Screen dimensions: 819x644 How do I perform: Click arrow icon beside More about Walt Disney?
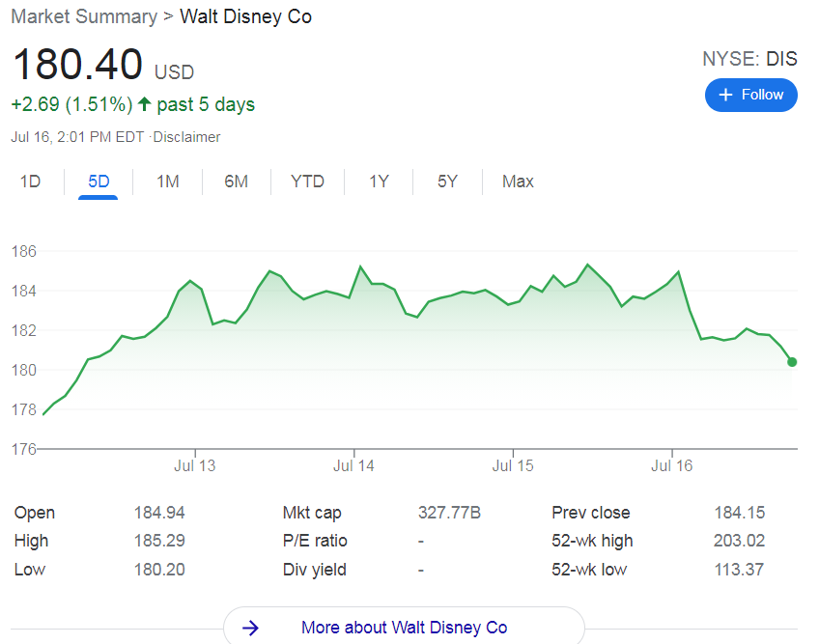251,628
